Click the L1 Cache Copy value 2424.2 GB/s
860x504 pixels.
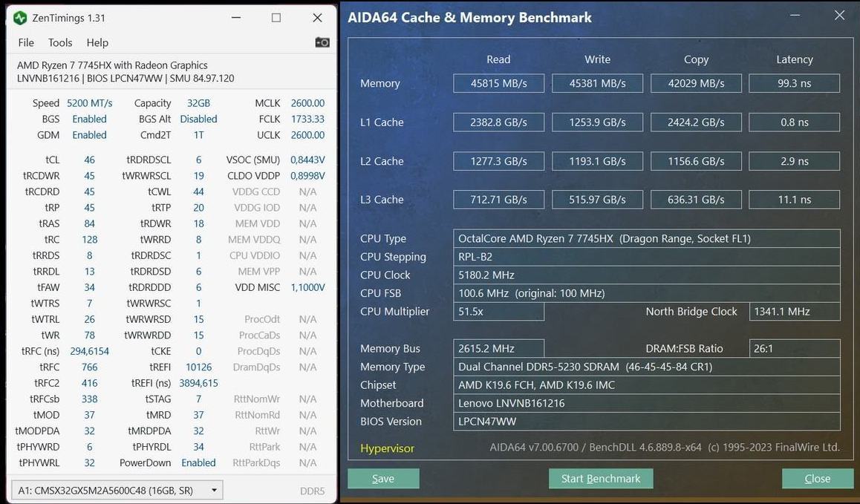coord(696,122)
